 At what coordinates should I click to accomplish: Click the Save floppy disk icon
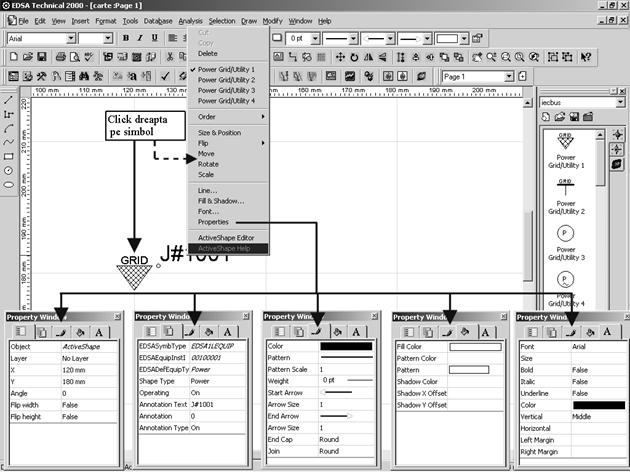(x=43, y=57)
